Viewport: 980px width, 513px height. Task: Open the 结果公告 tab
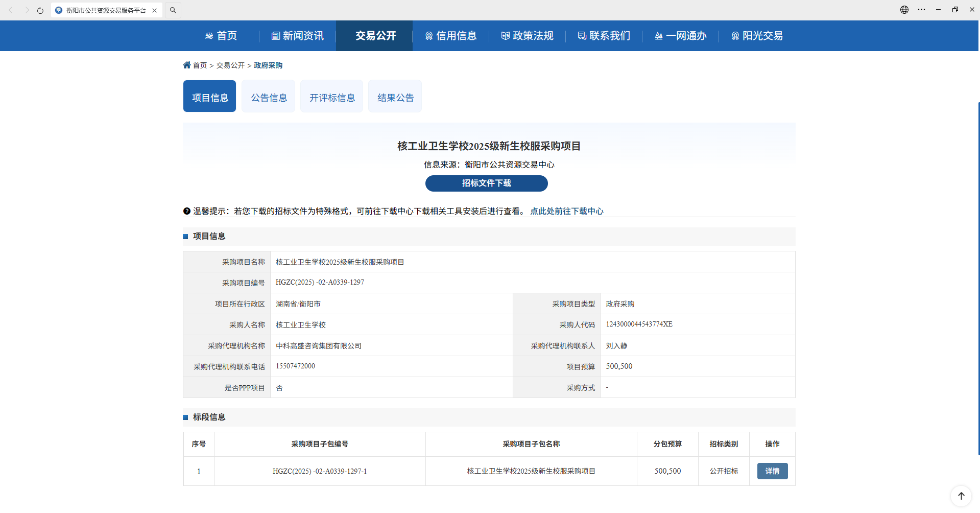395,97
